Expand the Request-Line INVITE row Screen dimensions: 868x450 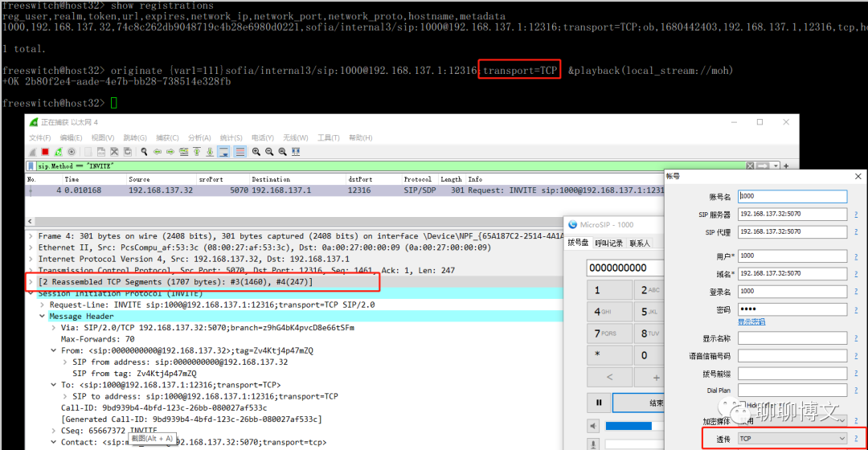point(42,305)
